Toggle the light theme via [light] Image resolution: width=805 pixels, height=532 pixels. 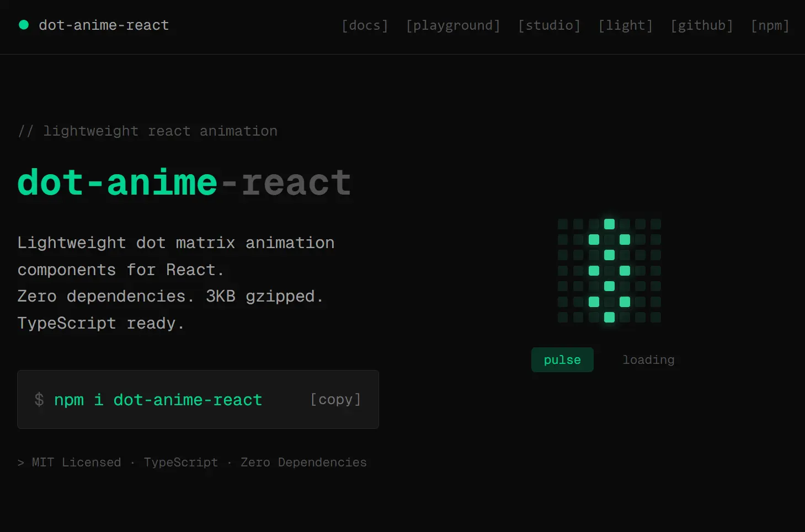pos(625,25)
